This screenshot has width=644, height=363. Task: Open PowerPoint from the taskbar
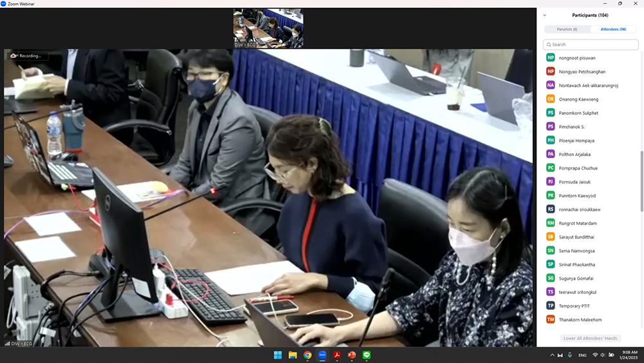pyautogui.click(x=352, y=355)
